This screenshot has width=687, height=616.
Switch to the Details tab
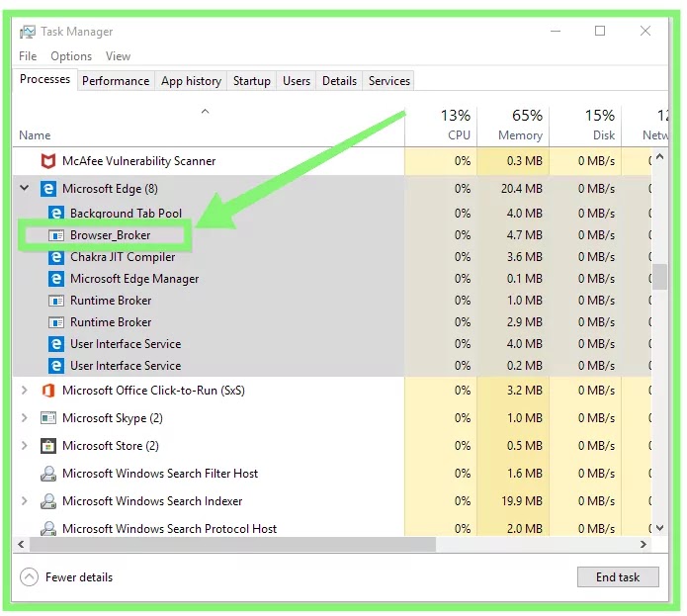coord(339,81)
